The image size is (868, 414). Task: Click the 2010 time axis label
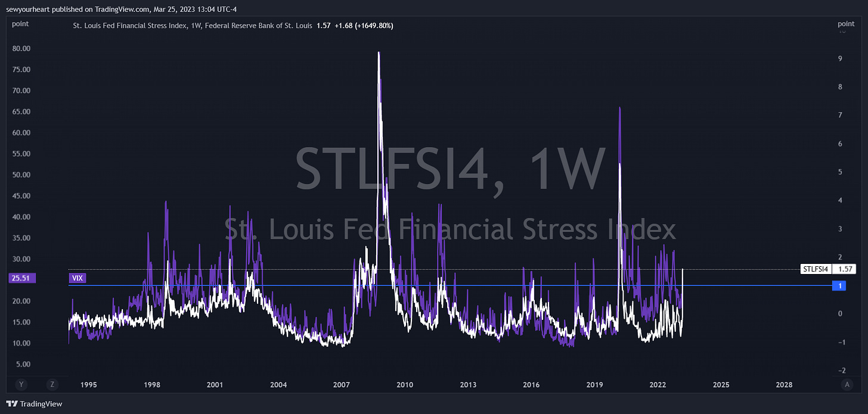405,385
